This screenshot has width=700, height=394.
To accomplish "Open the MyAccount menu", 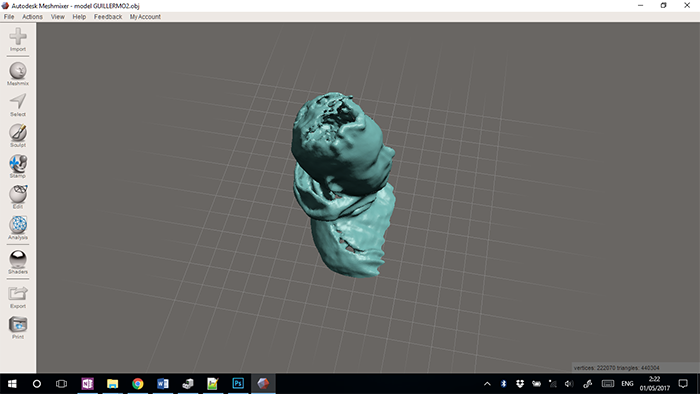I will (145, 17).
